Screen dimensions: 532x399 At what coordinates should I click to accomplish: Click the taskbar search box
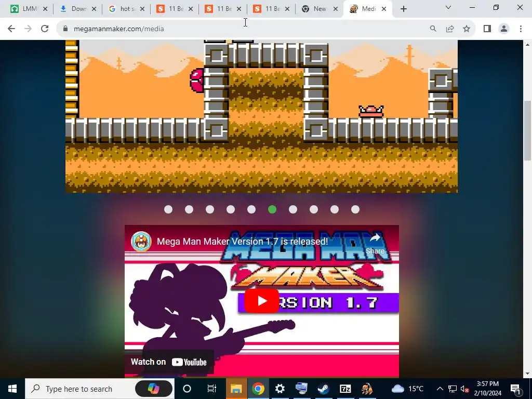click(x=100, y=389)
